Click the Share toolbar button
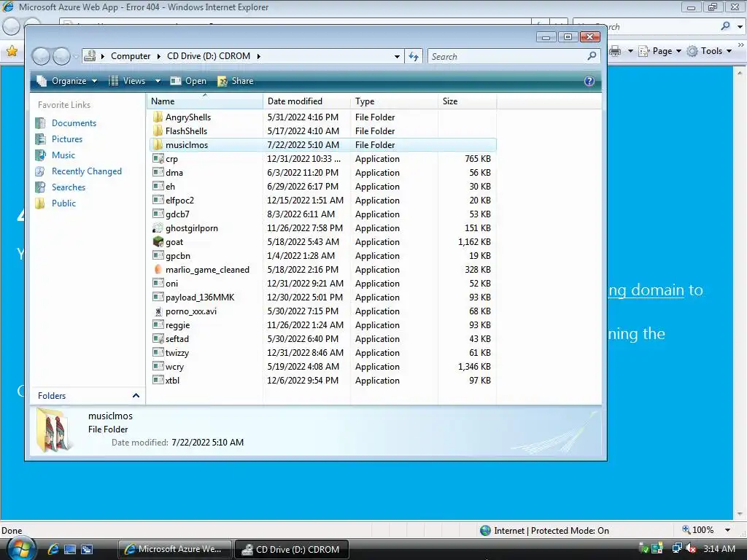The image size is (747, 560). [236, 81]
